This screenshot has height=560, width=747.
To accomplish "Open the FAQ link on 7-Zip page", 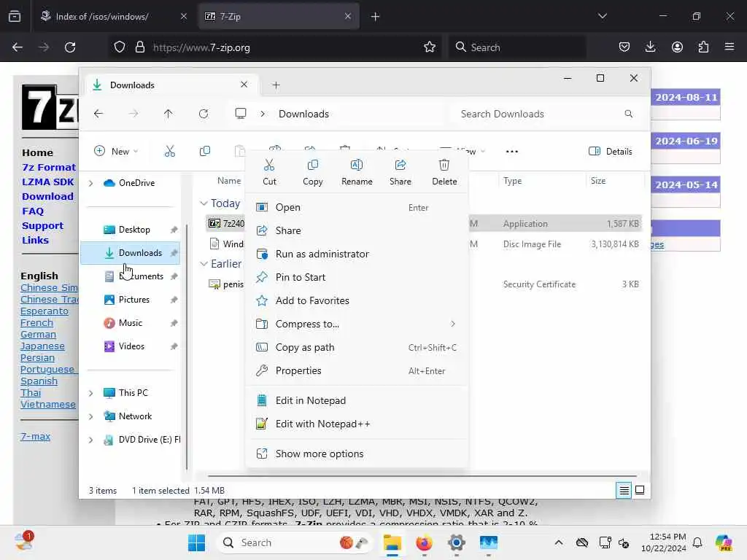I will coord(33,211).
